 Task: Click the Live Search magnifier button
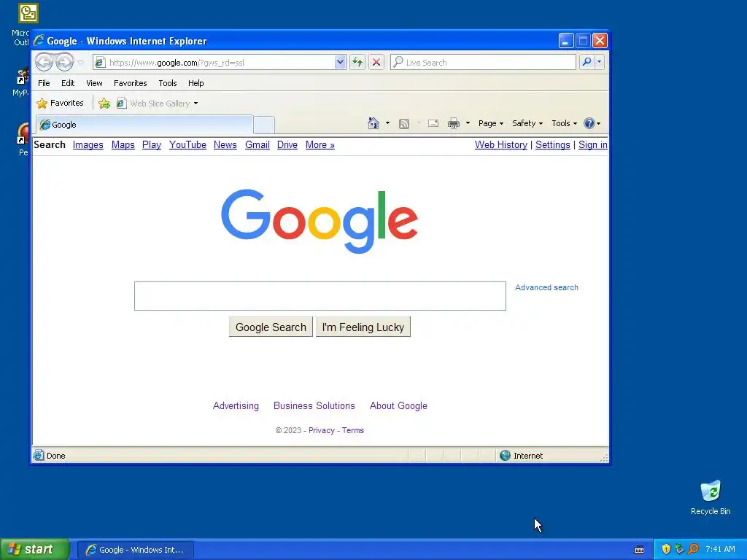[x=587, y=62]
